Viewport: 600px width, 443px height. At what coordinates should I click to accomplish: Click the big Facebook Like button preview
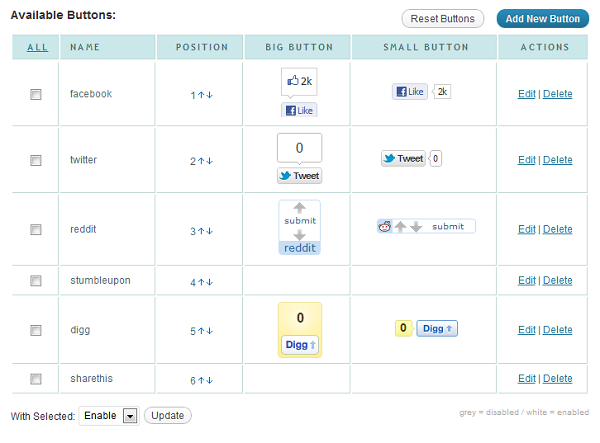click(299, 110)
